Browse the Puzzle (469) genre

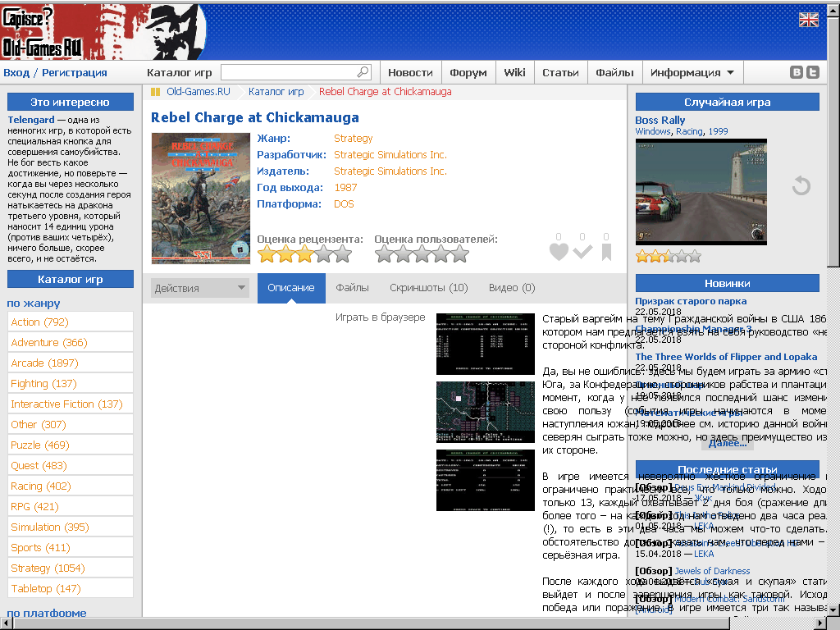click(x=71, y=445)
